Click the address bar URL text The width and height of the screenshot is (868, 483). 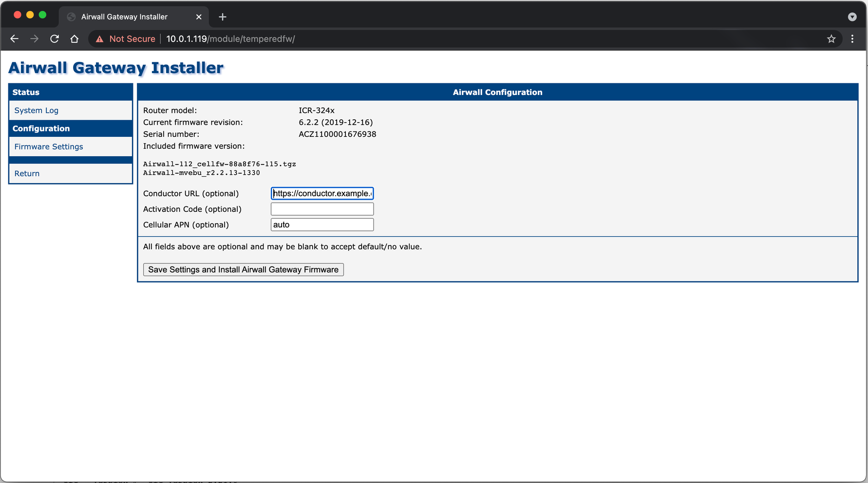pos(230,39)
